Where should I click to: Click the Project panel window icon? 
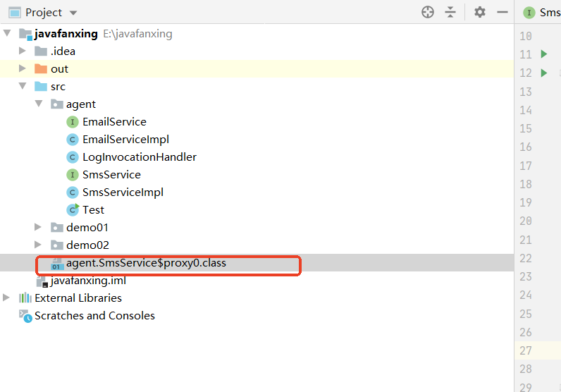pos(15,13)
